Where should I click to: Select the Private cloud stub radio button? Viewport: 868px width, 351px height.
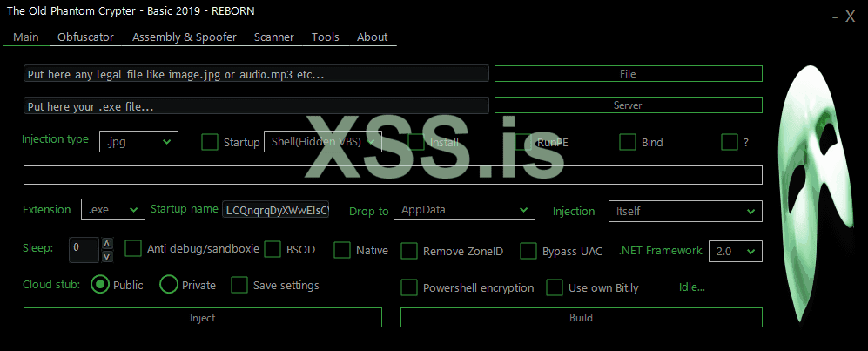pyautogui.click(x=168, y=285)
